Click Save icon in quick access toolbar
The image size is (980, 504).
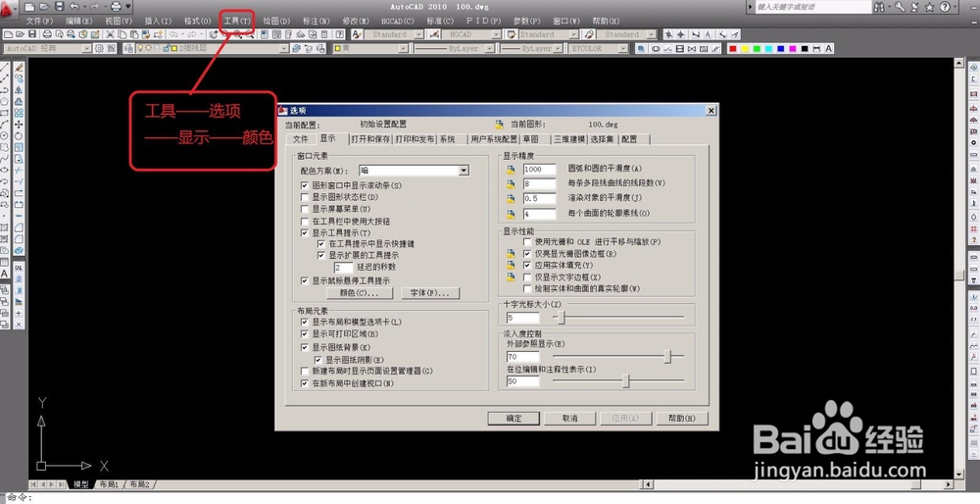(x=60, y=6)
